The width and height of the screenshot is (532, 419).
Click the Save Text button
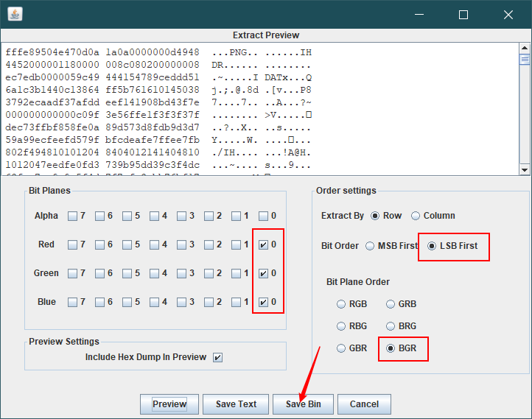click(x=236, y=404)
